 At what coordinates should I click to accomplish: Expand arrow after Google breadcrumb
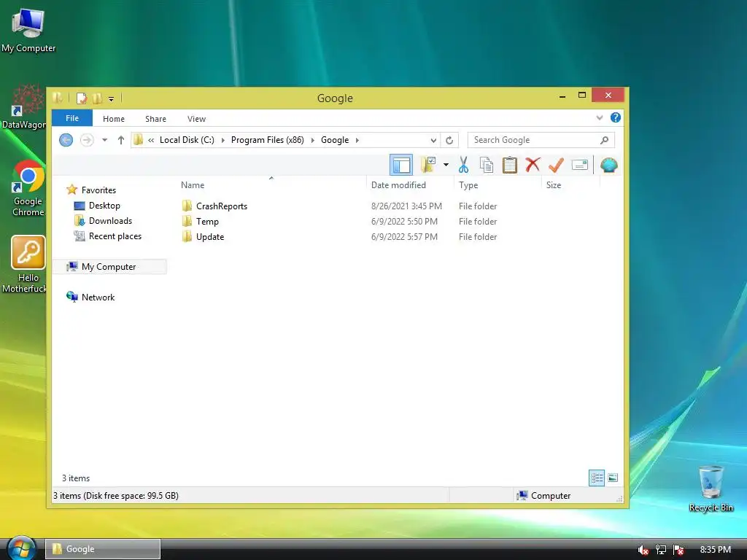(357, 140)
